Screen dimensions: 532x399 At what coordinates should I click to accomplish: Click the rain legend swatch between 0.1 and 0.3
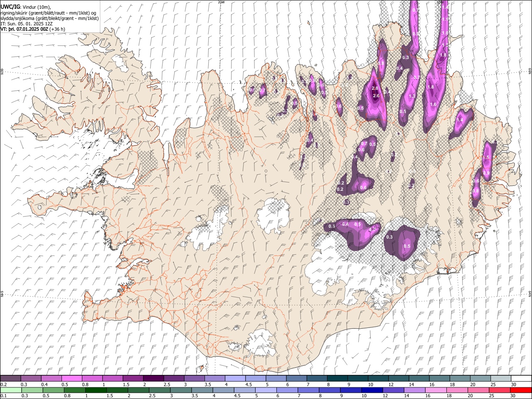point(11,390)
